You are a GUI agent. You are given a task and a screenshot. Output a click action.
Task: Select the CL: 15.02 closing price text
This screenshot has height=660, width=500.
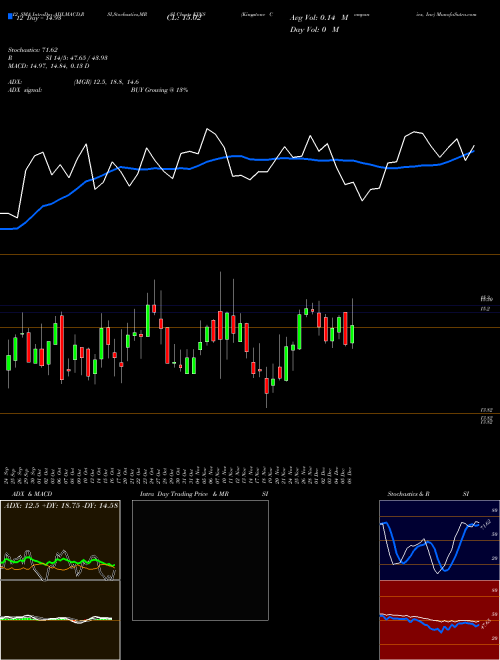point(184,18)
